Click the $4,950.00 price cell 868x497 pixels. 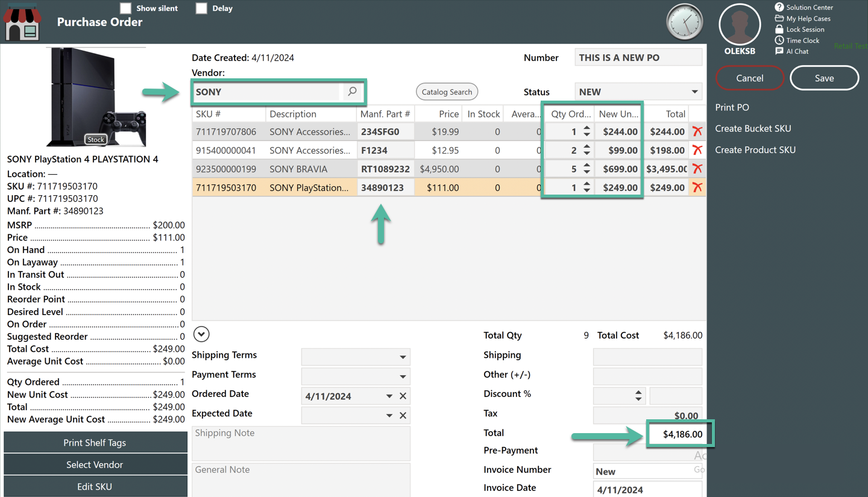439,169
